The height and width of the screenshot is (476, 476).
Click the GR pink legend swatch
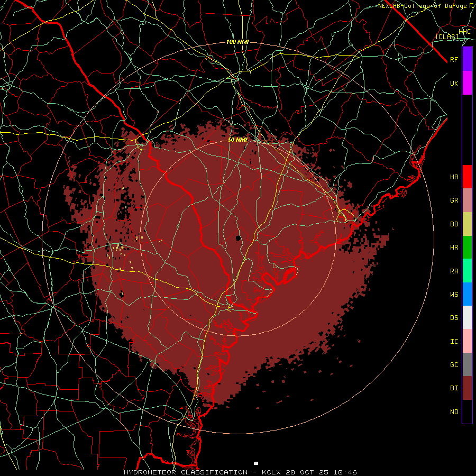pyautogui.click(x=467, y=200)
